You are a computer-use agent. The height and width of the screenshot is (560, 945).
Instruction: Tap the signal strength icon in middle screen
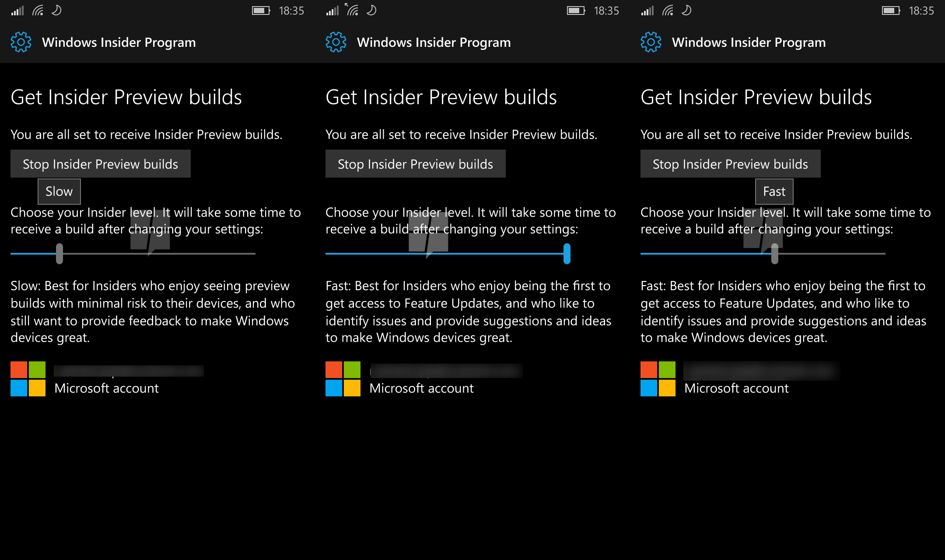(x=332, y=10)
